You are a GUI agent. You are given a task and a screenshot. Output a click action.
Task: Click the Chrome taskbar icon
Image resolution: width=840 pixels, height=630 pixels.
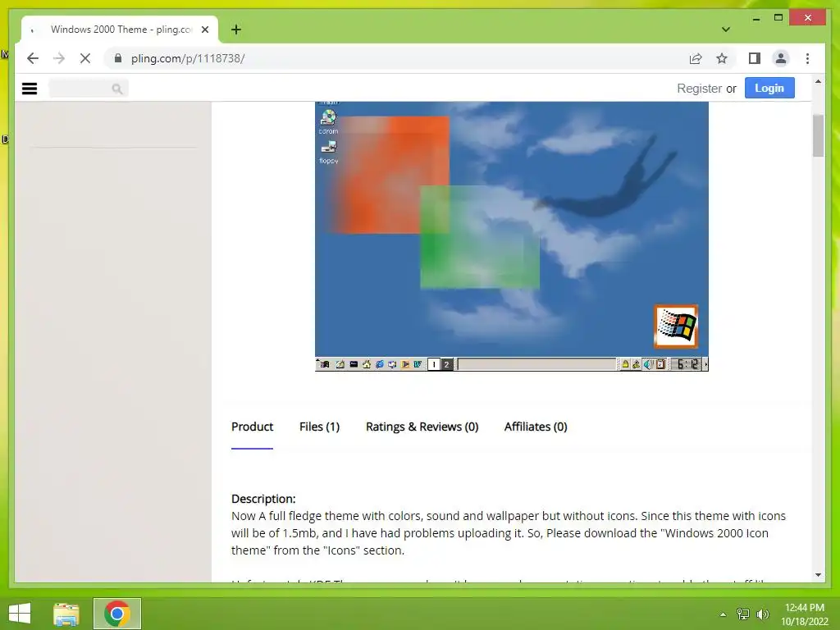[116, 614]
